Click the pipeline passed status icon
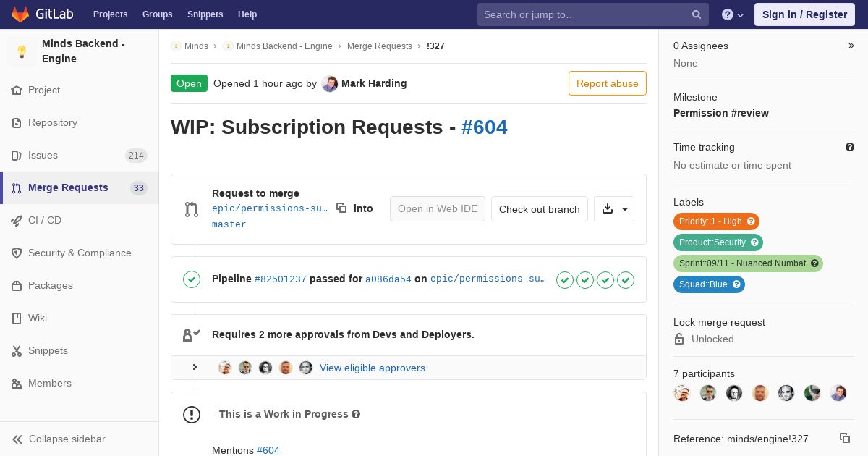The width and height of the screenshot is (868, 456). 192,279
